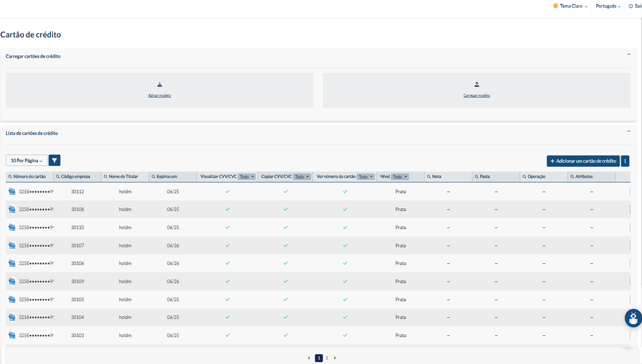Screen dimensions: 642x364
Task: Click search icon in Número do cartão header
Action: (x=10, y=177)
